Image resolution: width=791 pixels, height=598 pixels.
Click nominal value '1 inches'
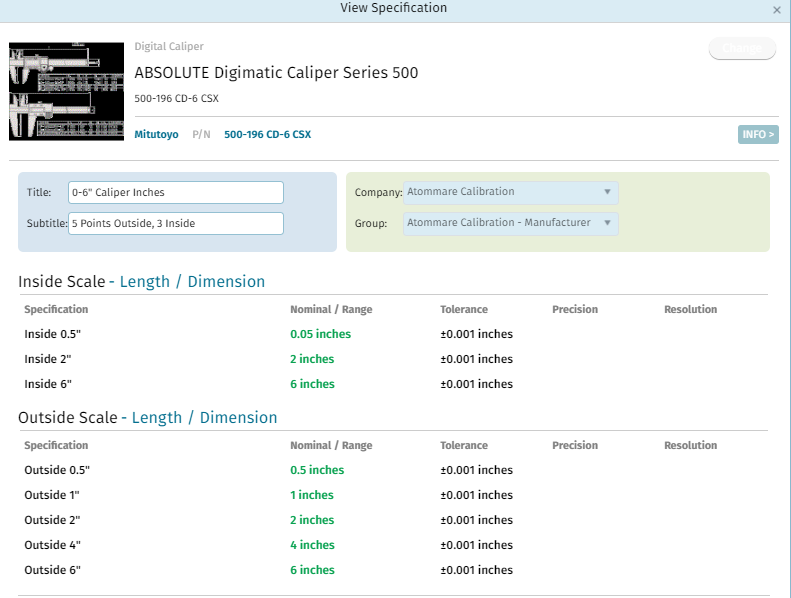(312, 495)
